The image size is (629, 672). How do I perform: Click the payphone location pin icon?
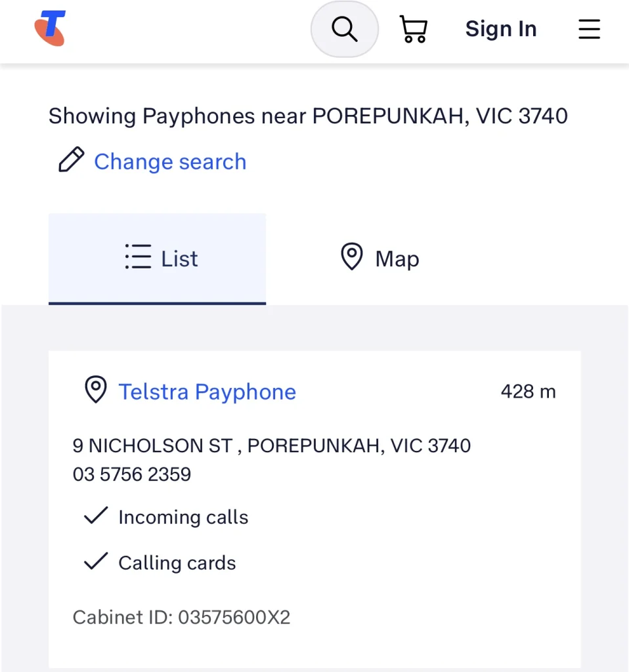pos(97,390)
